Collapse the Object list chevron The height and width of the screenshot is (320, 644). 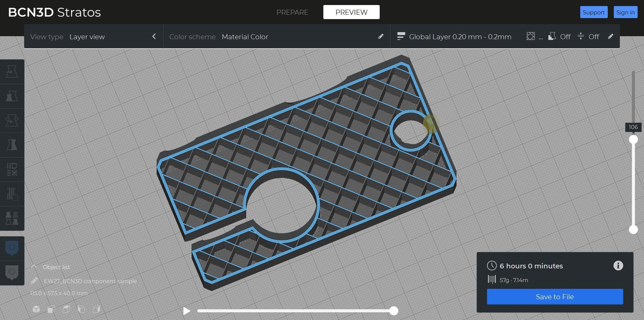[x=34, y=267]
